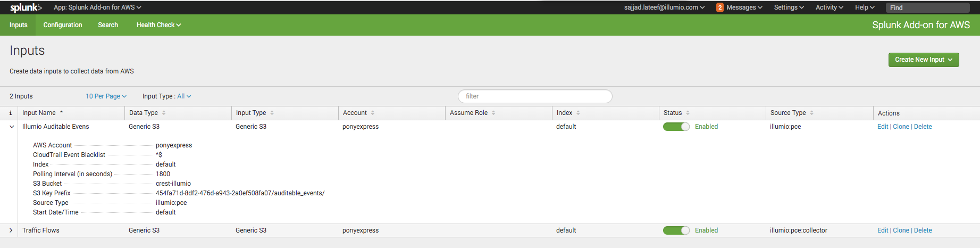This screenshot has width=980, height=248.
Task: Change the 10 Per Page setting
Action: click(x=106, y=96)
